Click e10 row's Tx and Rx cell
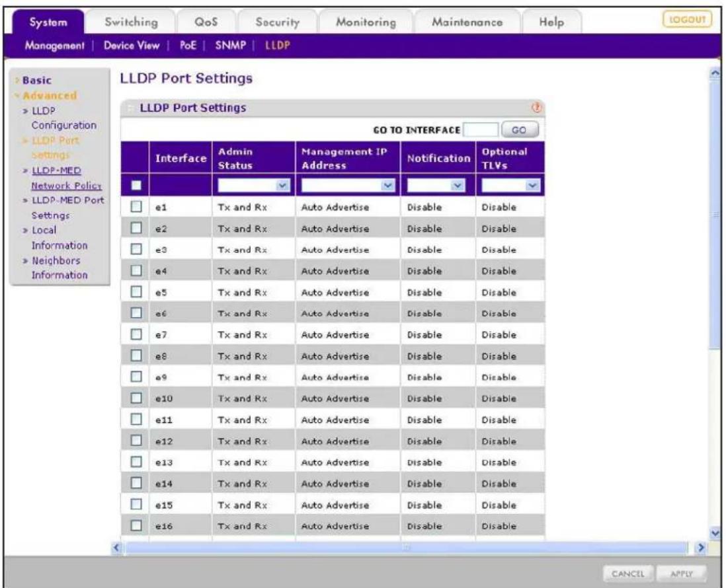Screen dimensions: 726x588 click(254, 398)
